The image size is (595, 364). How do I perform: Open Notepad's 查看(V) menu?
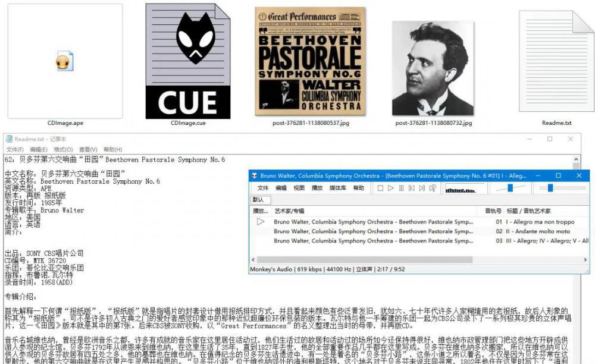click(x=88, y=149)
